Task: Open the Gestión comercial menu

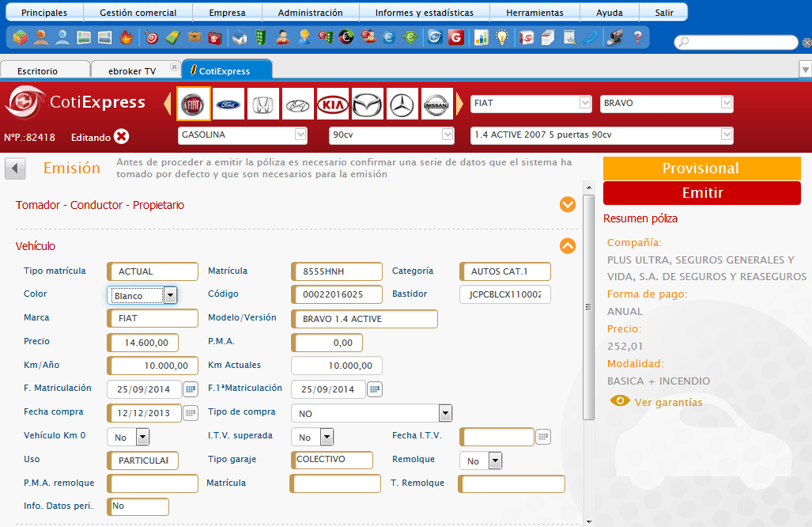Action: click(x=138, y=13)
